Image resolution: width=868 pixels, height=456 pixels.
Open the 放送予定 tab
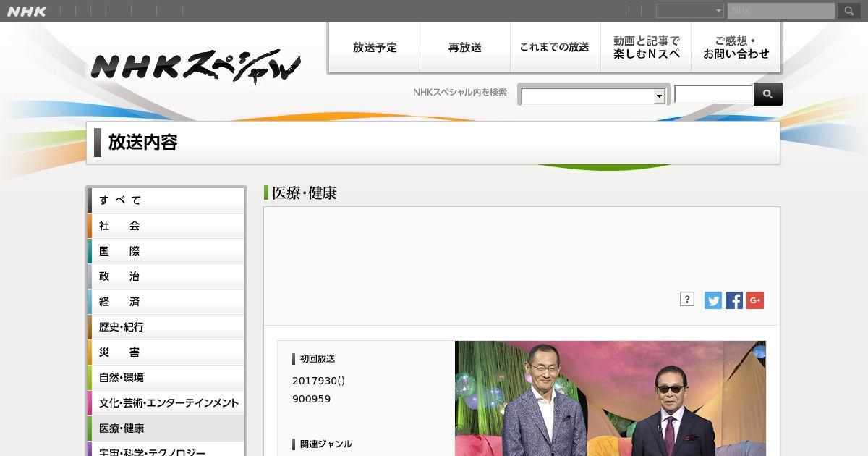[x=375, y=47]
